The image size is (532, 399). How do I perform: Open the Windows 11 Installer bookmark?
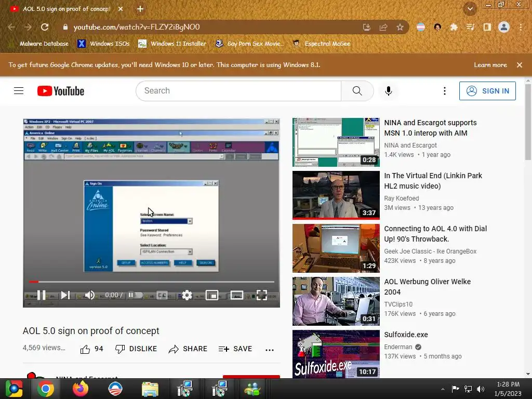coord(172,44)
